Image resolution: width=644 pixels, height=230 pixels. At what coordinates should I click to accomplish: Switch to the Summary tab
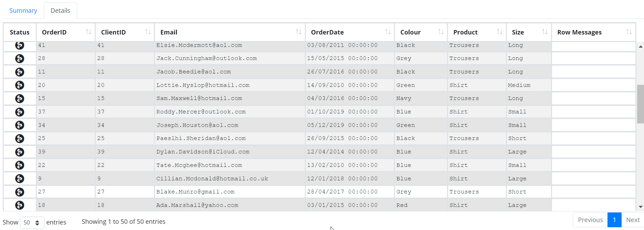pyautogui.click(x=23, y=11)
